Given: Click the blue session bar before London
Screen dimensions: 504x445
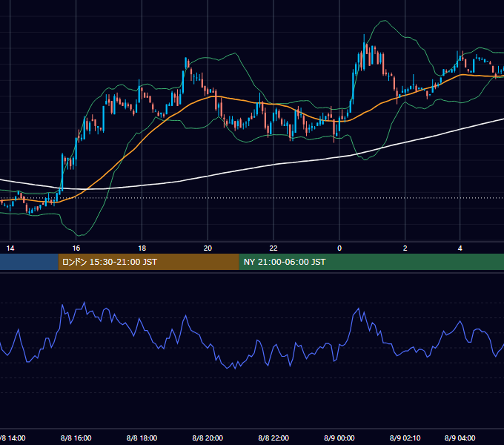Looking at the screenshot, I should [x=29, y=262].
